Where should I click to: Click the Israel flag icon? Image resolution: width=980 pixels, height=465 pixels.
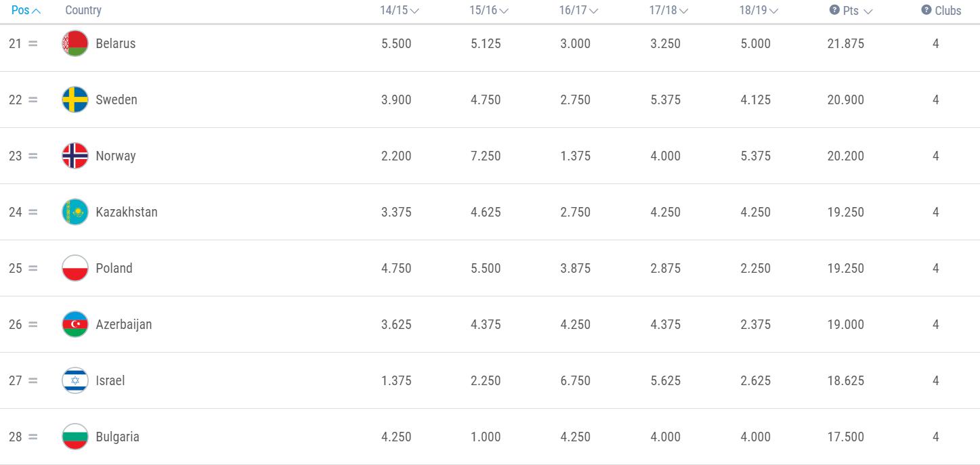pyautogui.click(x=75, y=380)
